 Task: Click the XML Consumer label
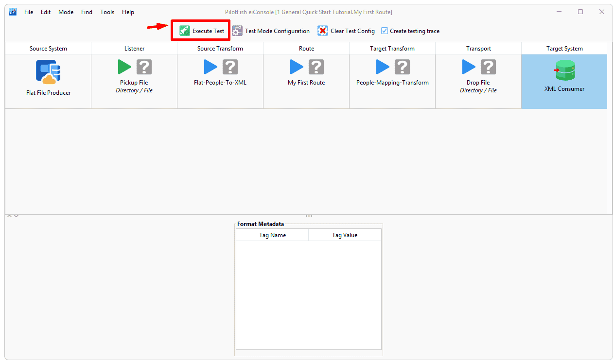(564, 89)
